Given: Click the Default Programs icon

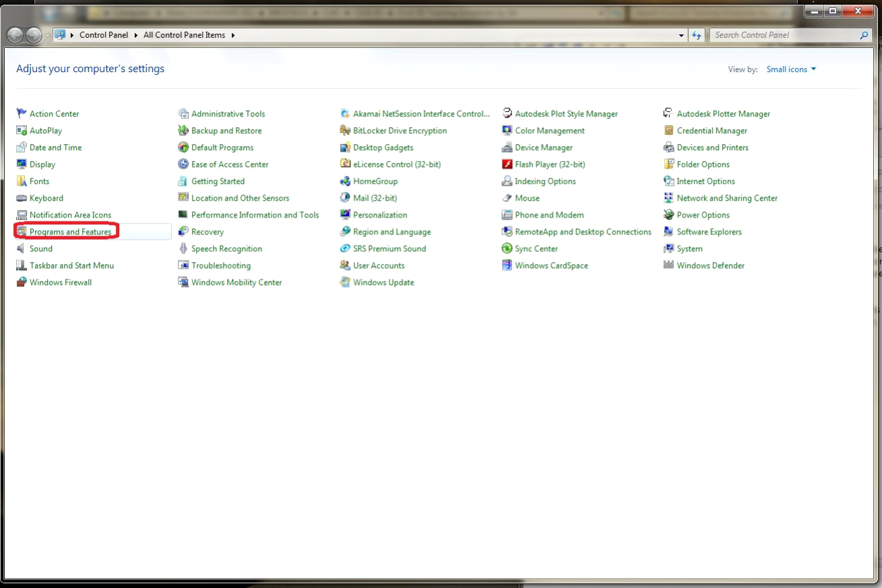Looking at the screenshot, I should pyautogui.click(x=183, y=148).
